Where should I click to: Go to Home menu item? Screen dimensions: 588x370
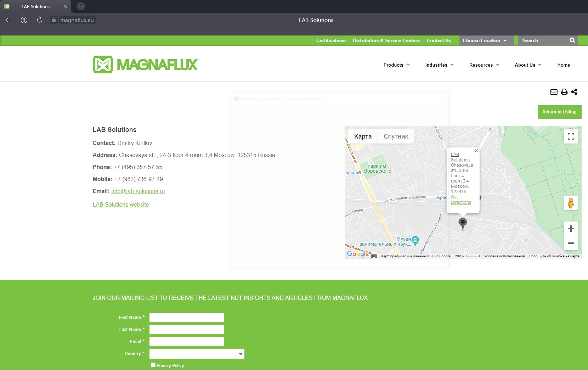[x=564, y=65]
